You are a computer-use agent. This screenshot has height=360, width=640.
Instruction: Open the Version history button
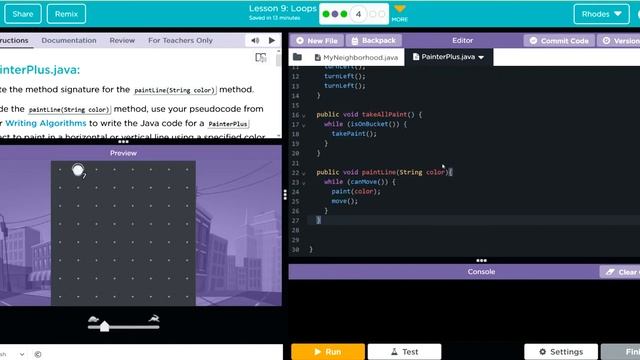tap(619, 40)
